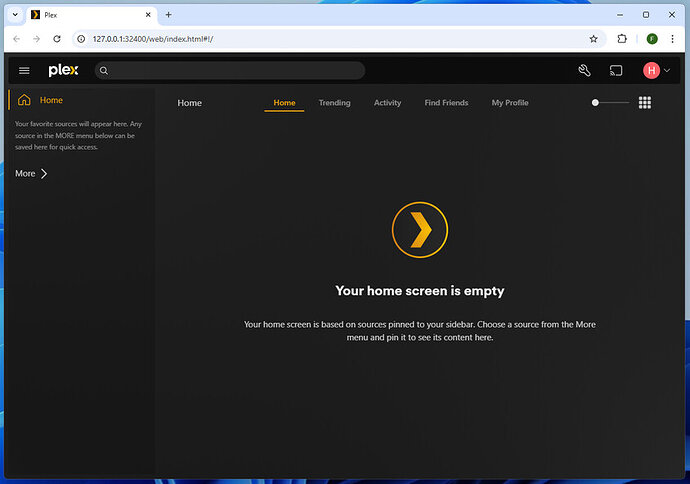Open the Chrome profile avatar
The height and width of the screenshot is (484, 690).
point(652,39)
